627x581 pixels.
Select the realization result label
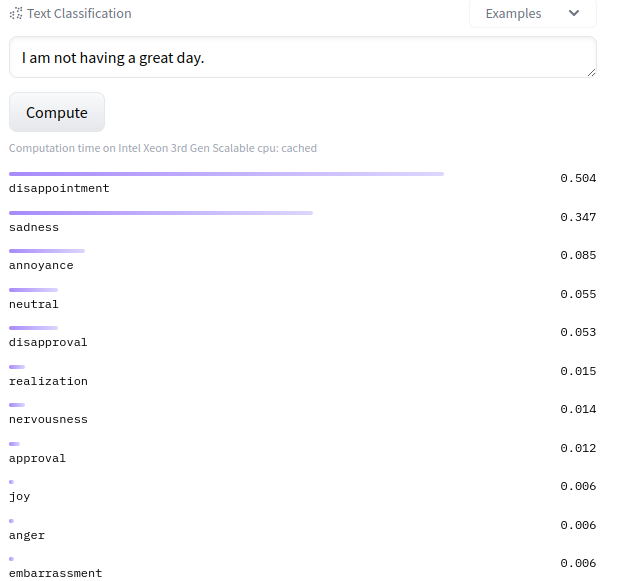48,381
